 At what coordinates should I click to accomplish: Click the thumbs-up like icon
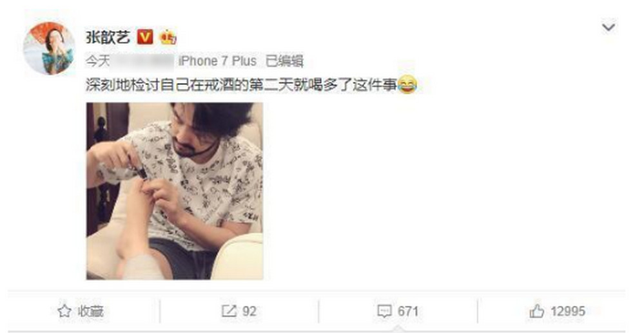pyautogui.click(x=537, y=311)
